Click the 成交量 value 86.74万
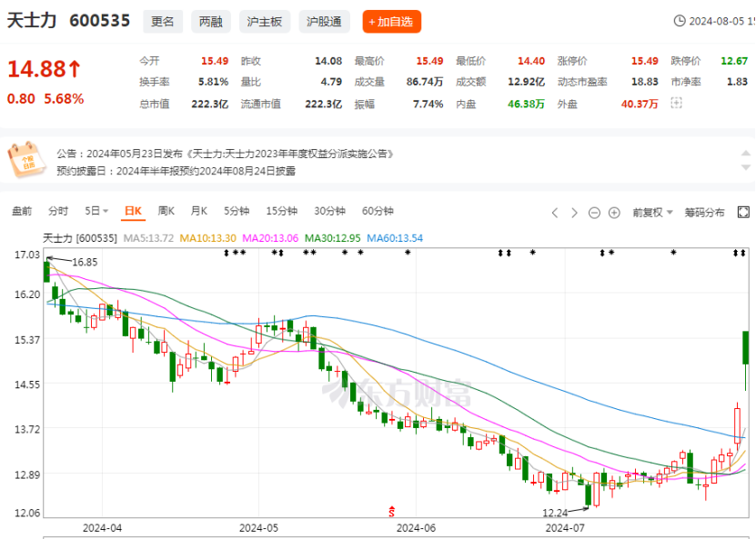Screen dimensions: 756x539 pyautogui.click(x=424, y=82)
